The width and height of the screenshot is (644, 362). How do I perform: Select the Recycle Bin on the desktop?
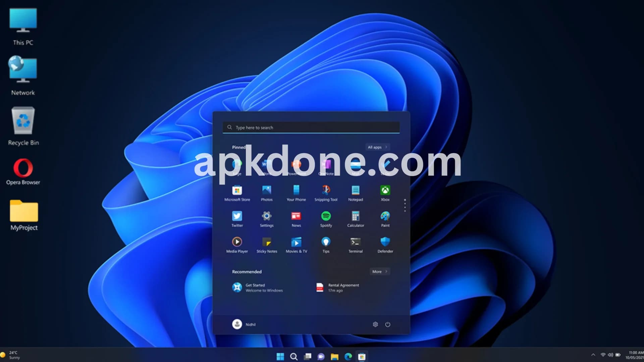coord(23,126)
